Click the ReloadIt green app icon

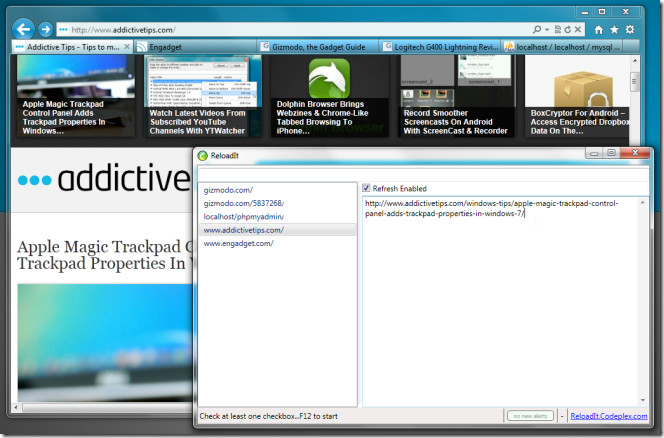click(x=202, y=156)
